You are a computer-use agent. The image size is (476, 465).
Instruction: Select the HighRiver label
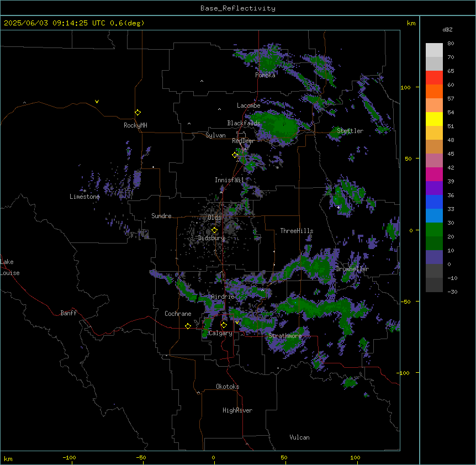coord(237,410)
